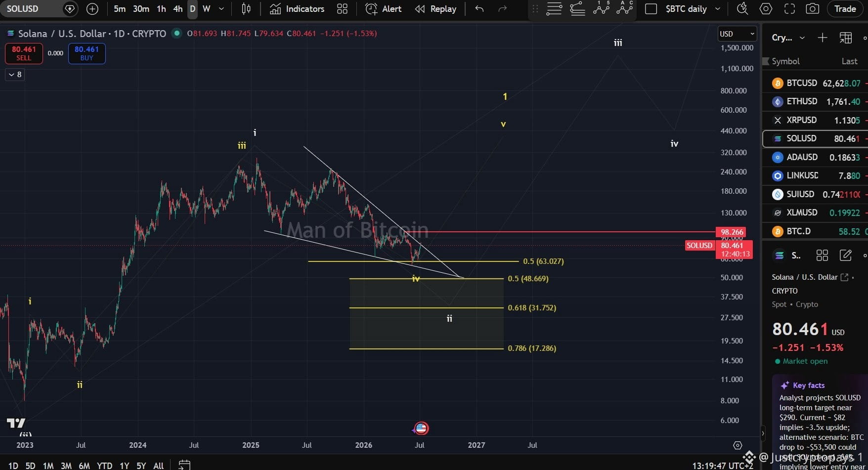This screenshot has width=868, height=470.
Task: Set chart range to All
Action: click(x=159, y=466)
